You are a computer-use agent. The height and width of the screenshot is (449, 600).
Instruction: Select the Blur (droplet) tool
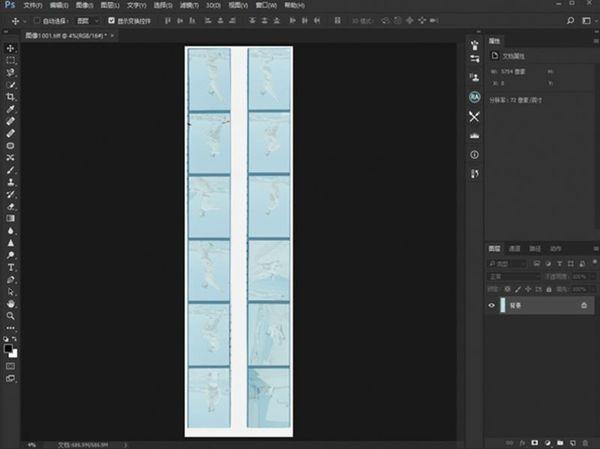(10, 231)
